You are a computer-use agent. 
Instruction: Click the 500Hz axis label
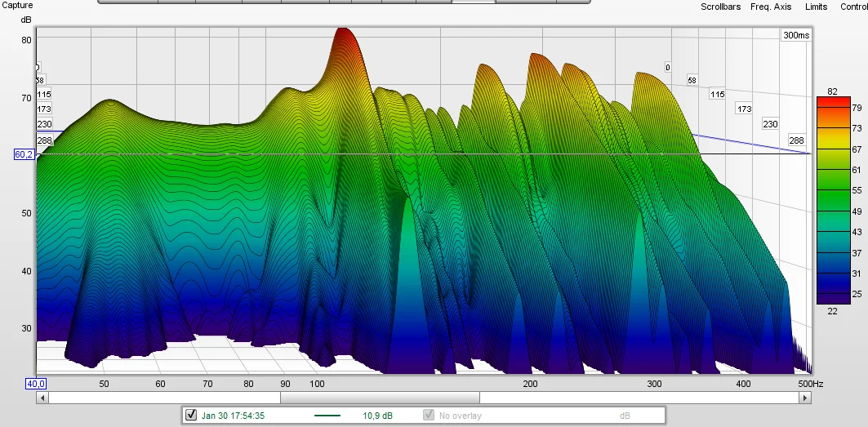810,384
